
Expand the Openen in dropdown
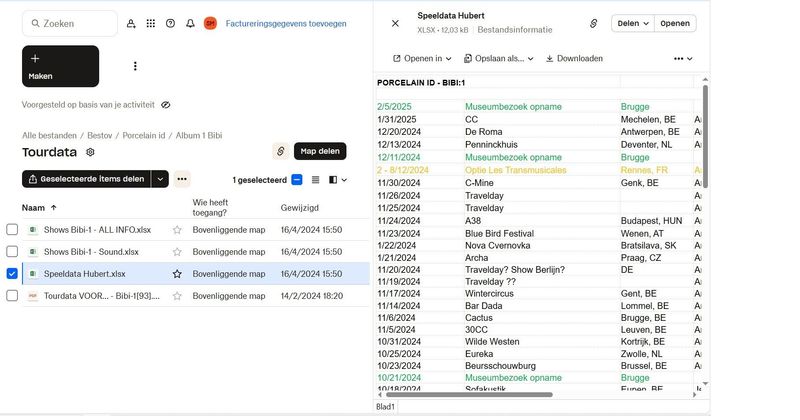click(422, 59)
